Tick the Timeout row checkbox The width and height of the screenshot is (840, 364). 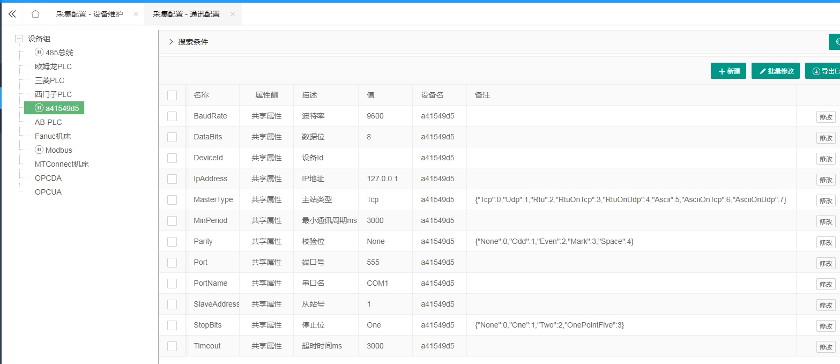point(172,346)
